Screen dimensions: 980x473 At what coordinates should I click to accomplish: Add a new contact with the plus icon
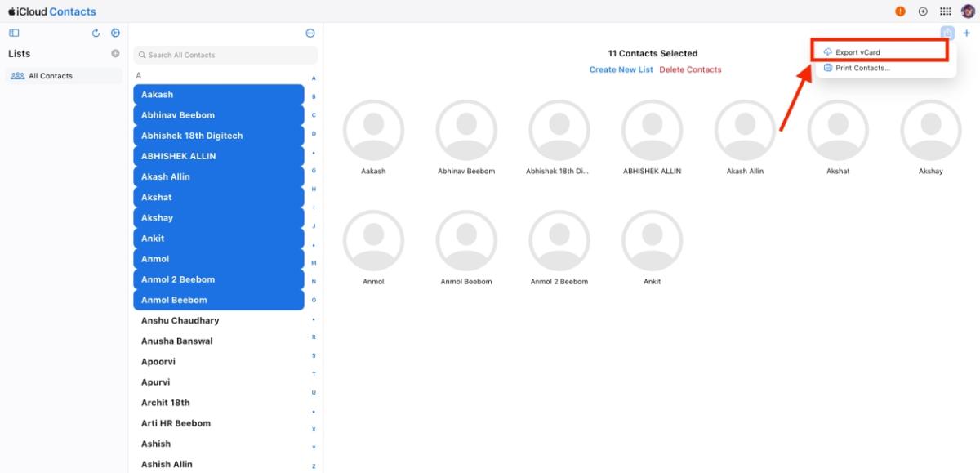click(966, 33)
